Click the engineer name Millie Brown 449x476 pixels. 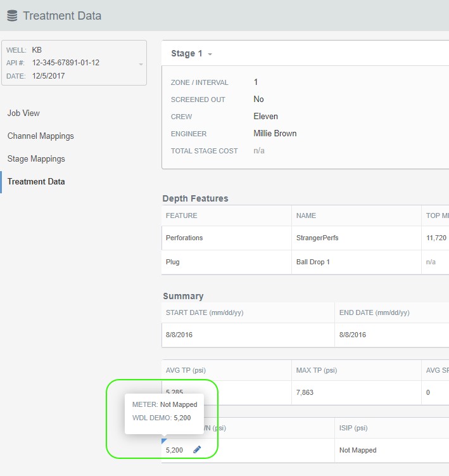coord(275,134)
